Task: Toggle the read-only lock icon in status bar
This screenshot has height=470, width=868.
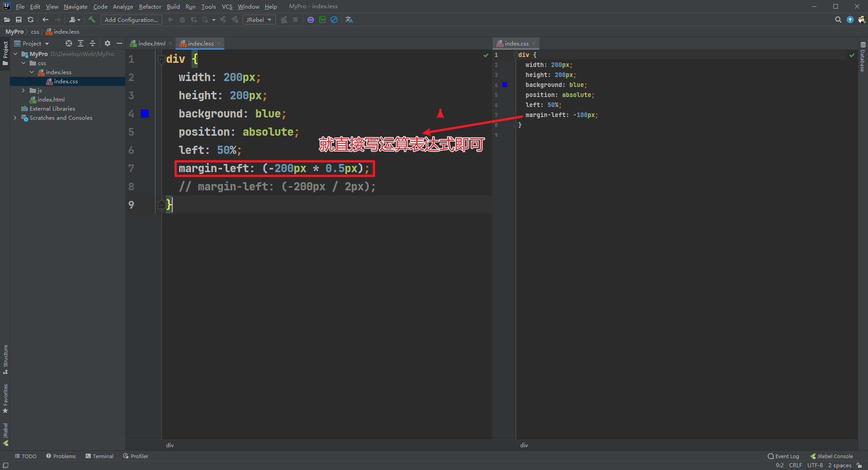Action: click(x=859, y=465)
